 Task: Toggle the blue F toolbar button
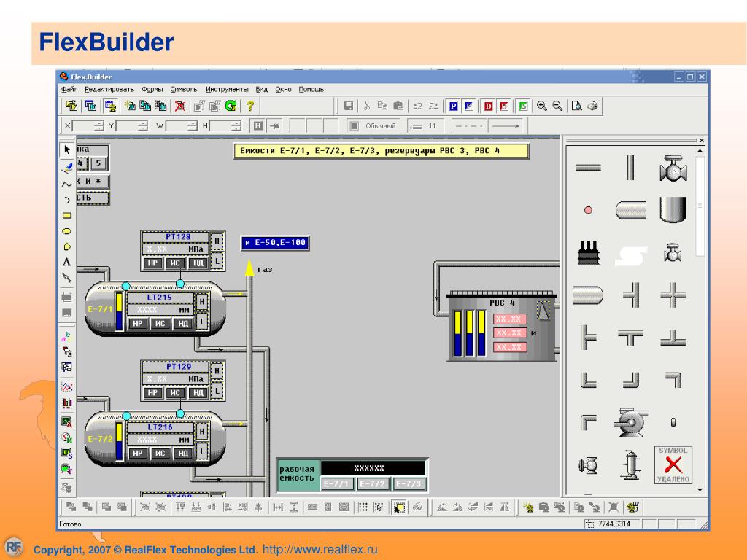pyautogui.click(x=469, y=106)
